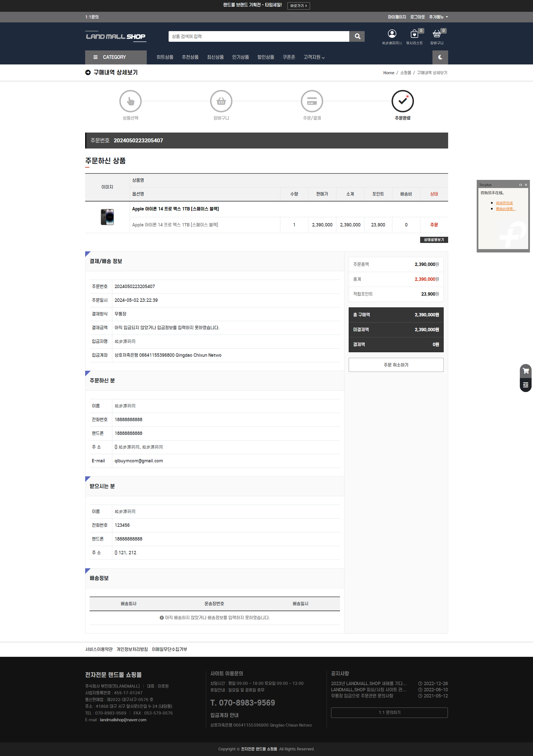Minimize the Tocplus chat widget
This screenshot has height=756, width=533.
(520, 185)
